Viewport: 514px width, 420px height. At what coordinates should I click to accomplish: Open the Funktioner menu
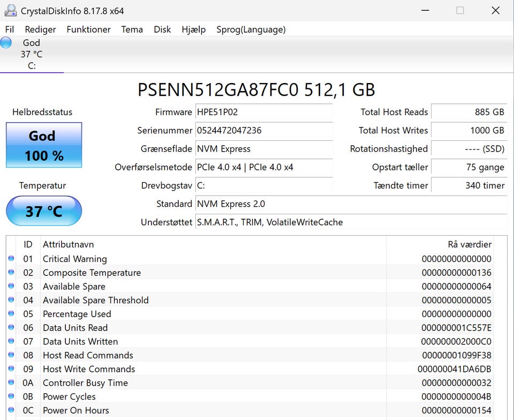pyautogui.click(x=88, y=29)
